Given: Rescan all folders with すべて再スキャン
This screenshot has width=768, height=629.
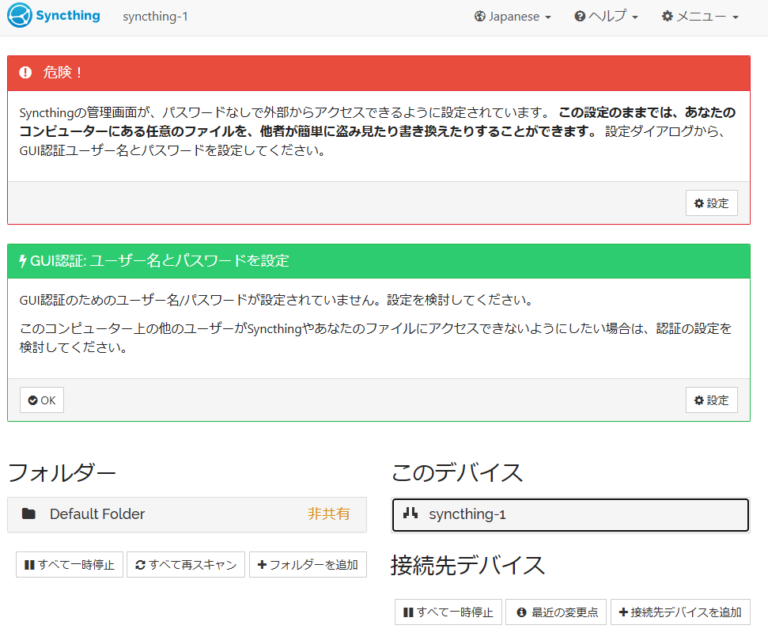Looking at the screenshot, I should tap(186, 565).
